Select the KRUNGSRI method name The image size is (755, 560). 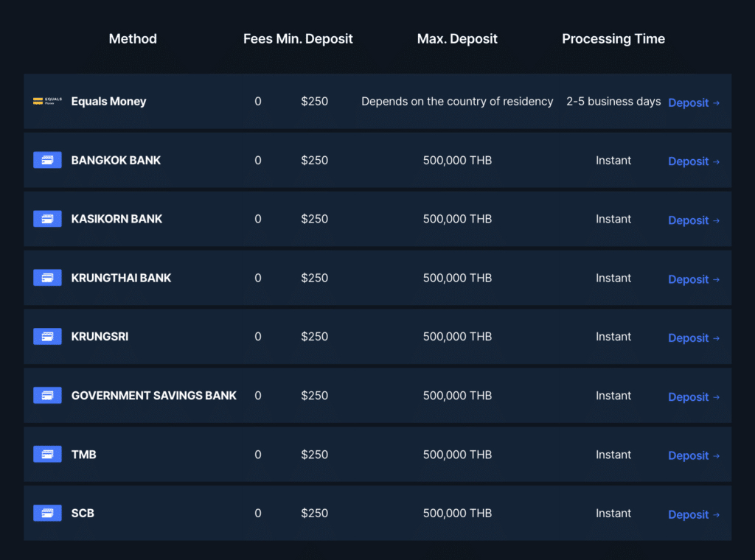click(x=100, y=336)
